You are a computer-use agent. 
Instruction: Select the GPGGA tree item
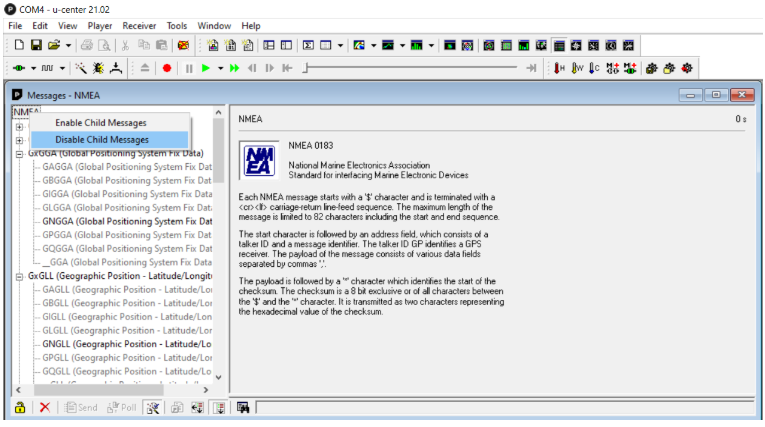click(127, 235)
